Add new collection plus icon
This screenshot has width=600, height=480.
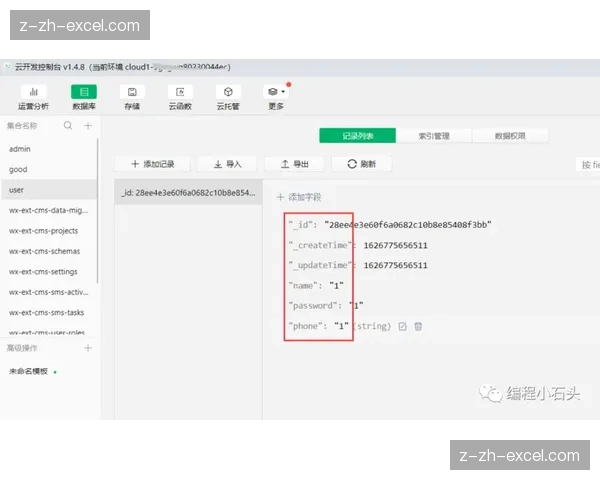pos(88,126)
